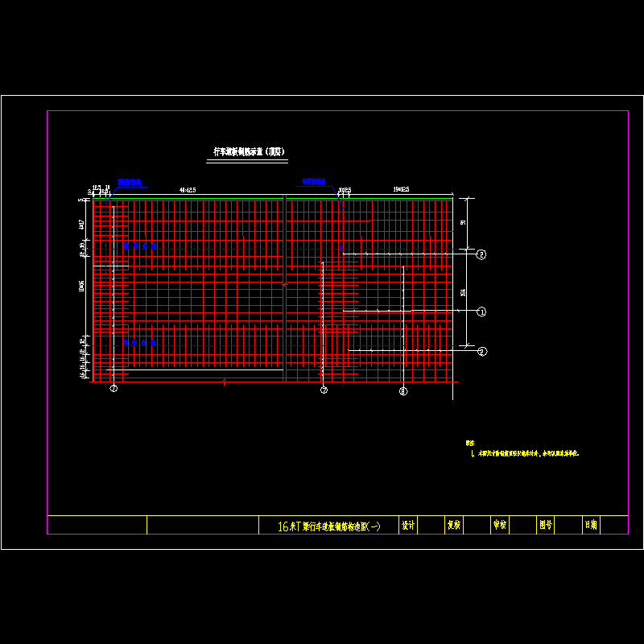The height and width of the screenshot is (644, 644).
Task: Click the 设计 label in the title block
Action: point(408,525)
